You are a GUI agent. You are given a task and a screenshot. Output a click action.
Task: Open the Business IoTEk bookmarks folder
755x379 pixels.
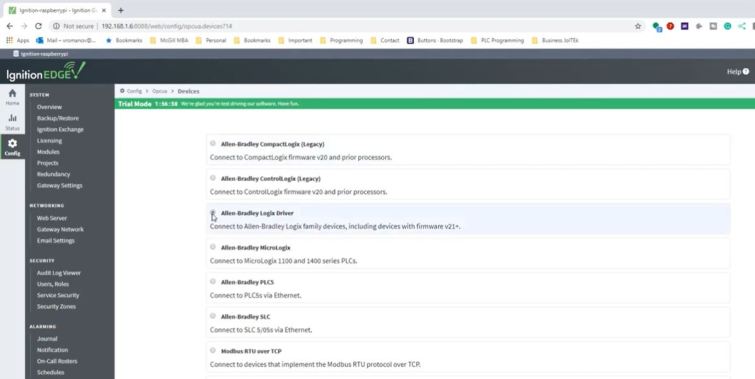pos(555,40)
